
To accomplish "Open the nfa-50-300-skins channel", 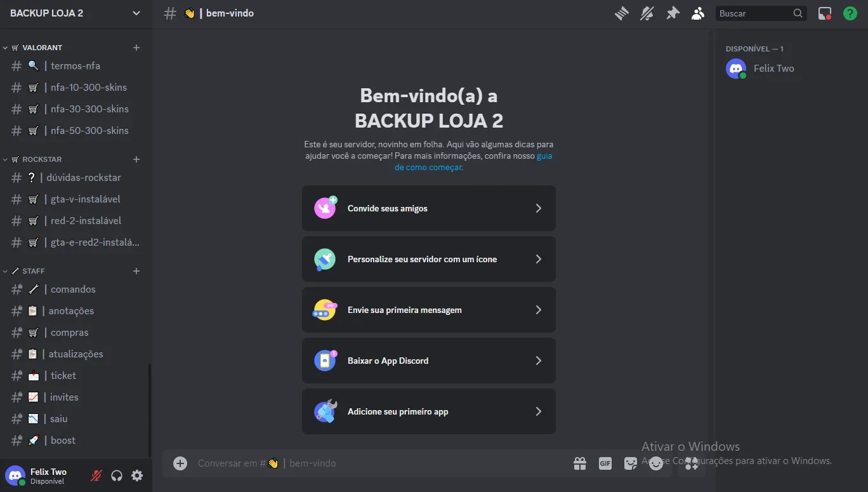I will [x=76, y=131].
